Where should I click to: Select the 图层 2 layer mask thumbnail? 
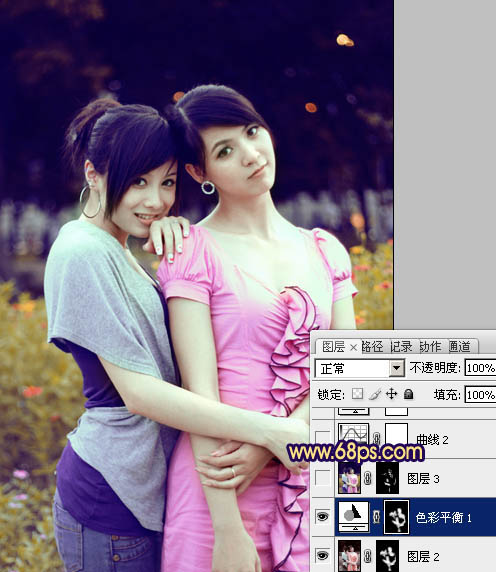[387, 556]
